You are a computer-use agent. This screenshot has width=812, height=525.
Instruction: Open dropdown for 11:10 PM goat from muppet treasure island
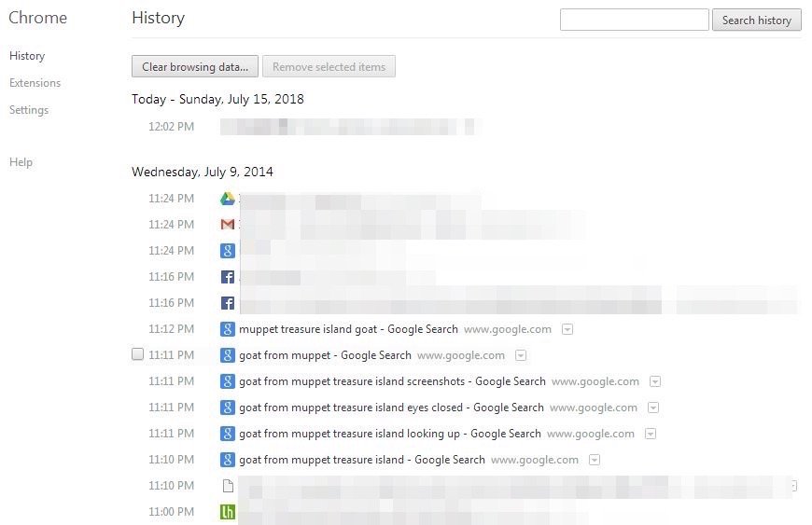[x=595, y=460]
